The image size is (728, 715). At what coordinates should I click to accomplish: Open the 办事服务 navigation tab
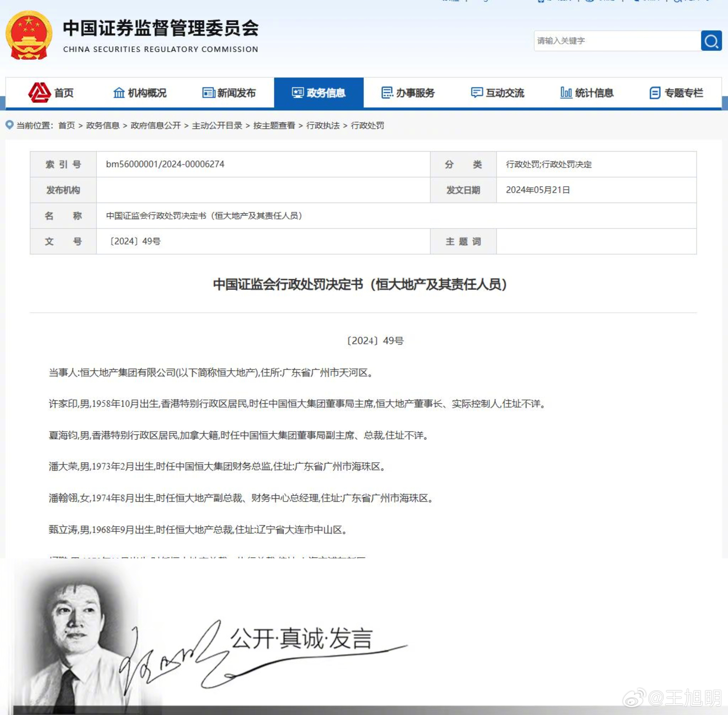[x=408, y=92]
